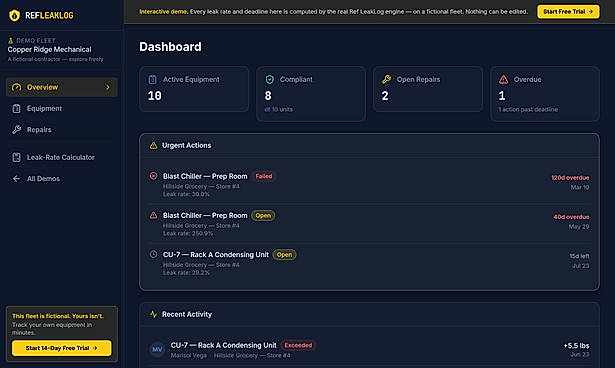Click the Interactive demo banner label
615x368 pixels.
coord(164,12)
